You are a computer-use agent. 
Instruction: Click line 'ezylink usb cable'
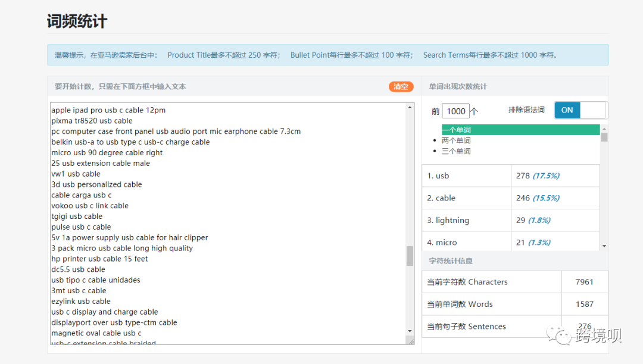click(x=81, y=302)
